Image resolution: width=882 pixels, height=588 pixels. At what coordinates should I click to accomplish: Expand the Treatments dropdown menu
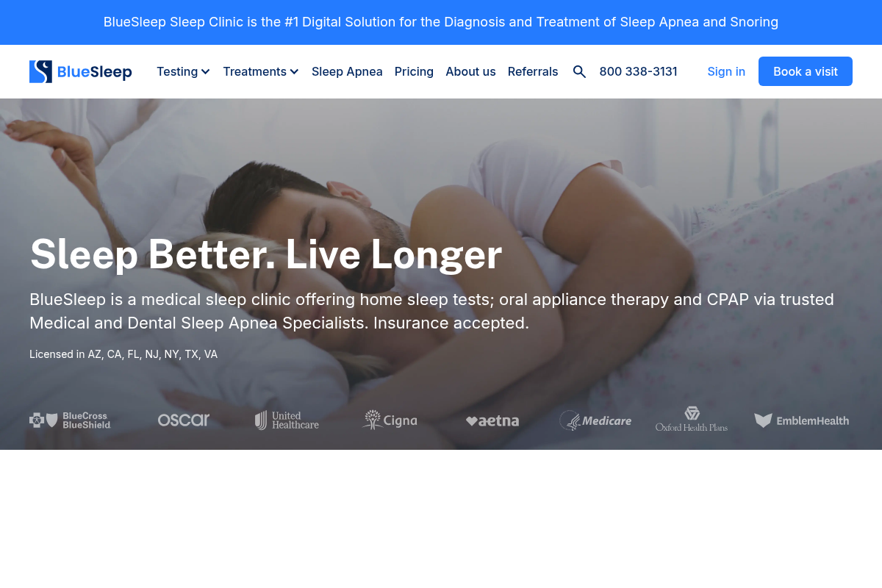coord(261,71)
